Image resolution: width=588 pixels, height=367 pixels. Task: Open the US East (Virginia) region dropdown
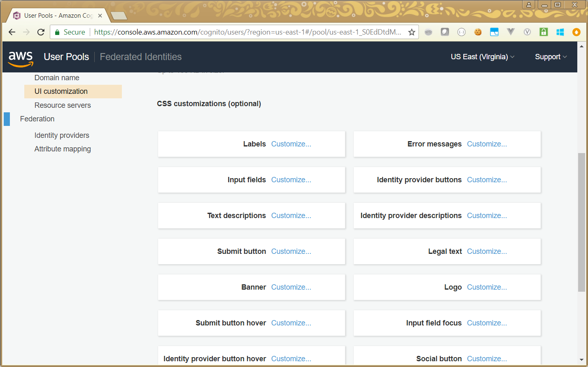point(482,57)
